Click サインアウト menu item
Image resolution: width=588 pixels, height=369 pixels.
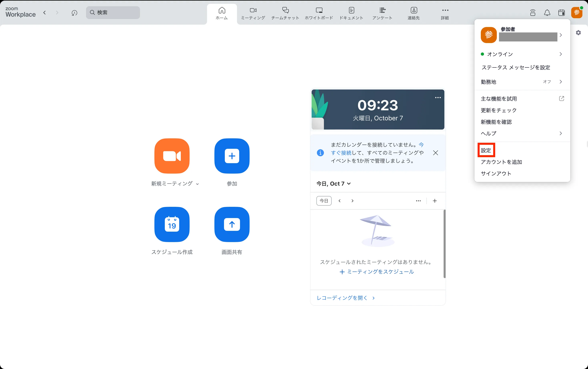coord(496,174)
